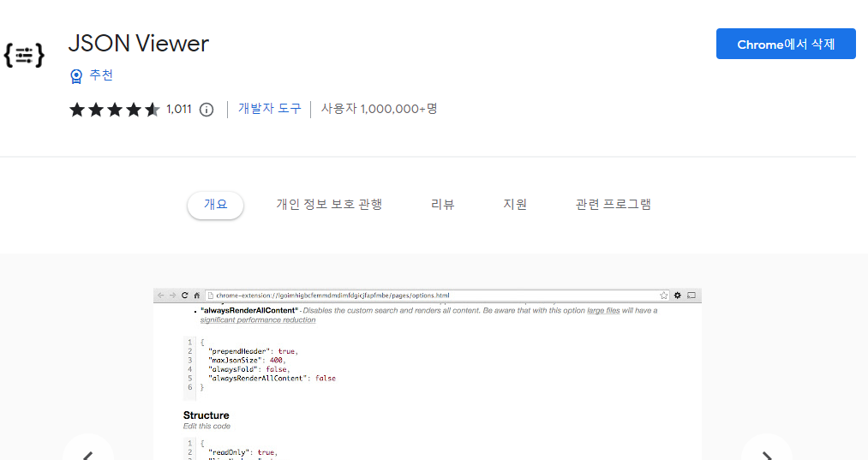Screen dimensions: 868x460
Task: Click the address bar in preview screenshot
Action: pyautogui.click(x=437, y=296)
